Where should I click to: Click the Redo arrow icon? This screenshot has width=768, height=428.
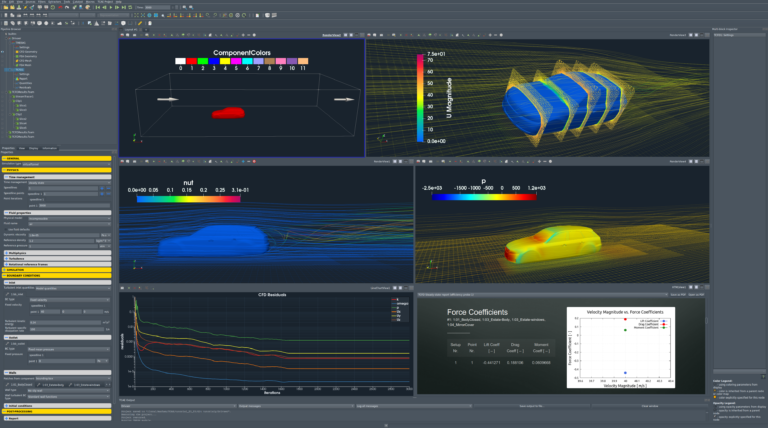67,7
